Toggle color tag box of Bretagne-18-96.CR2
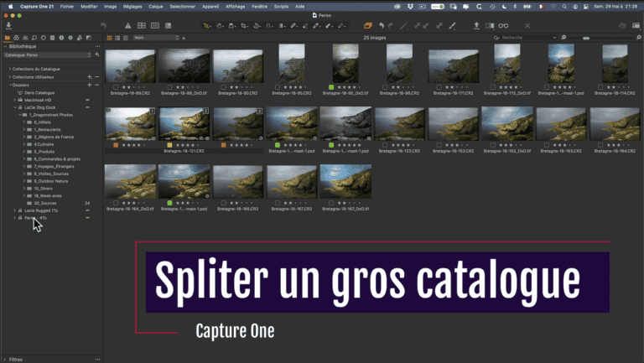Viewport: 644px width, 363px height. tap(385, 87)
